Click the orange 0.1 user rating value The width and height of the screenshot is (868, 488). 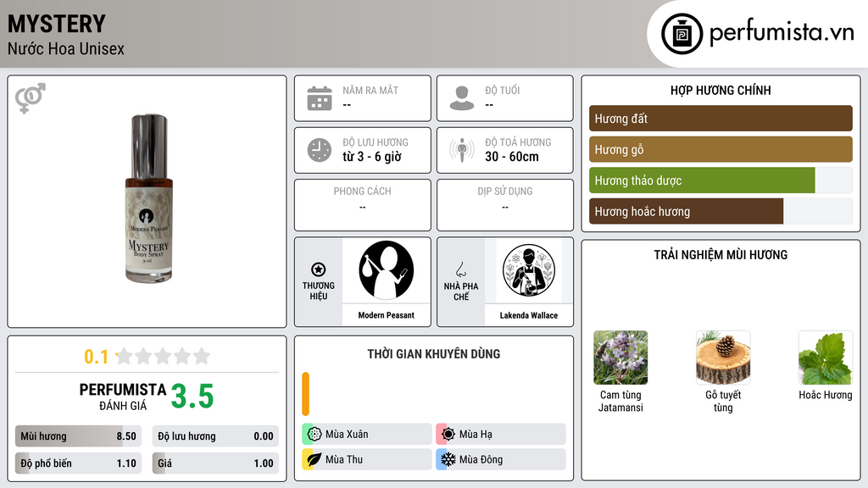[96, 357]
